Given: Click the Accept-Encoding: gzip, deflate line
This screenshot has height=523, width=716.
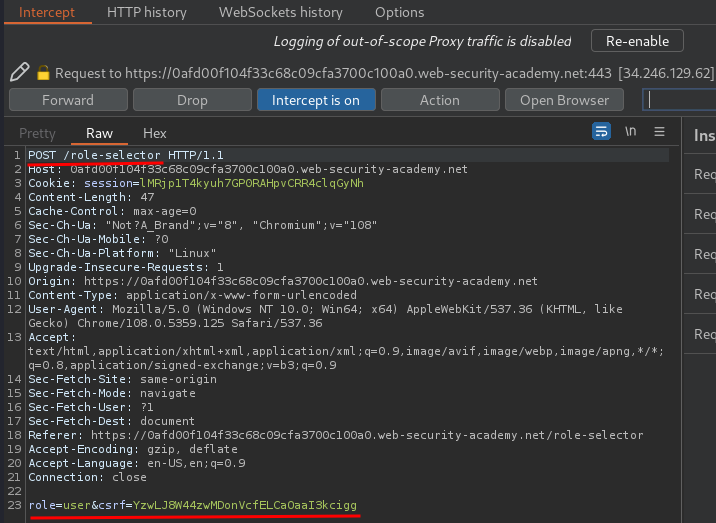Looking at the screenshot, I should click(133, 449).
